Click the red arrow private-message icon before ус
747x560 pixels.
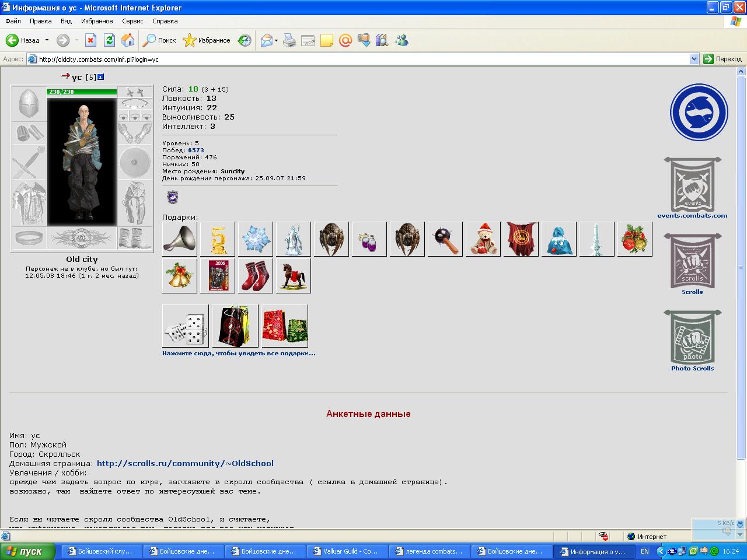tap(65, 76)
